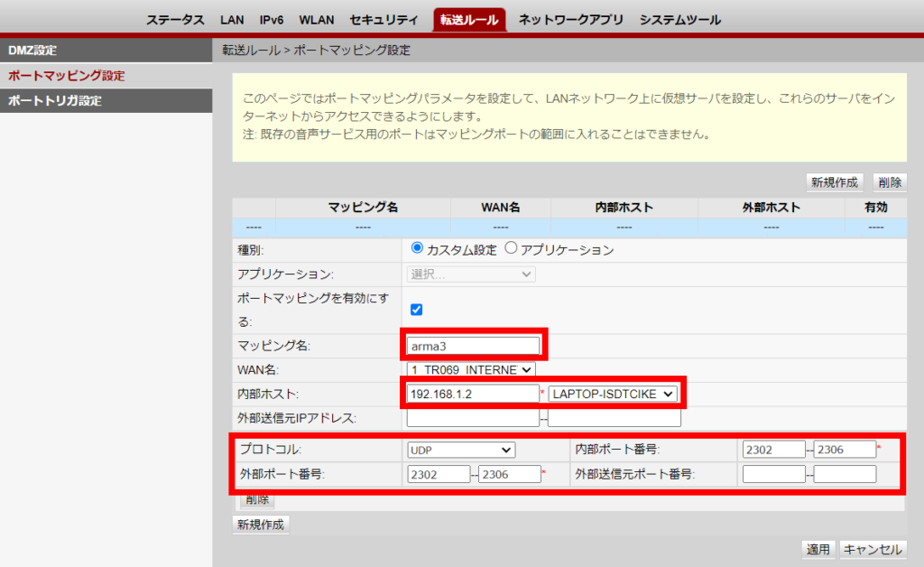Open the WAN名 dropdown
924x567 pixels.
point(471,369)
